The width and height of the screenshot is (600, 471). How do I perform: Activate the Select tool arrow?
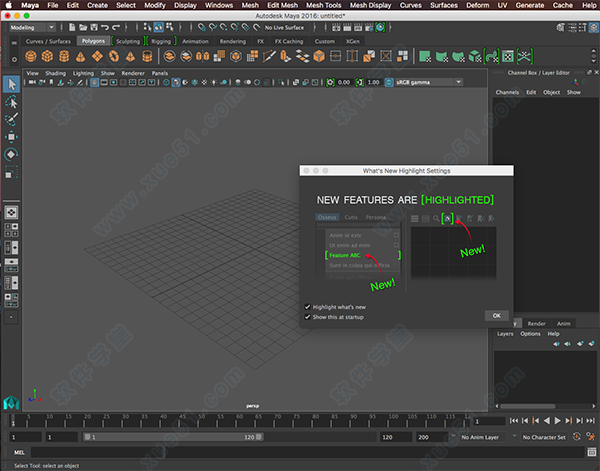pyautogui.click(x=11, y=84)
